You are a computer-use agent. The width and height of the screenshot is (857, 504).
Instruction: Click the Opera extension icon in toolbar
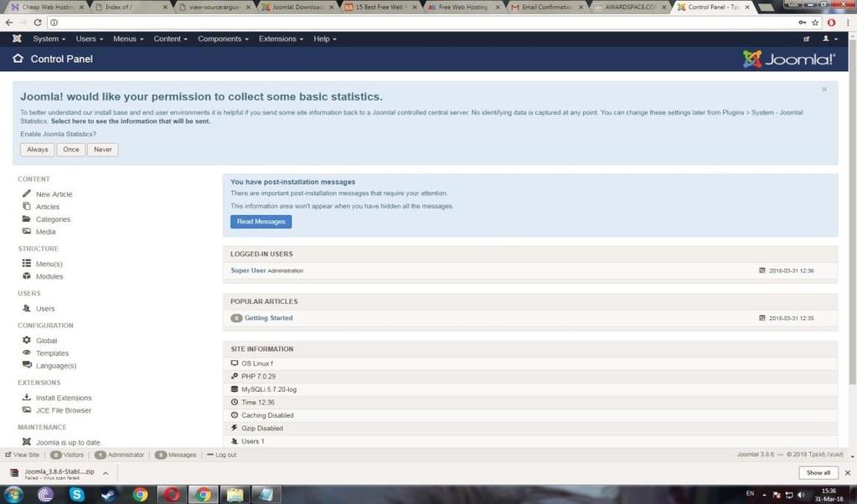(x=831, y=23)
